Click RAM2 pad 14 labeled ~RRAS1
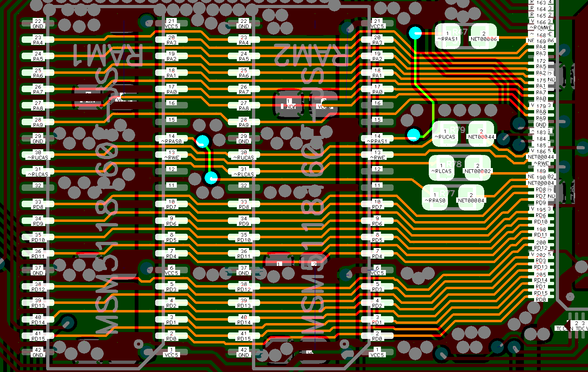This screenshot has width=588, height=372. pos(377,139)
